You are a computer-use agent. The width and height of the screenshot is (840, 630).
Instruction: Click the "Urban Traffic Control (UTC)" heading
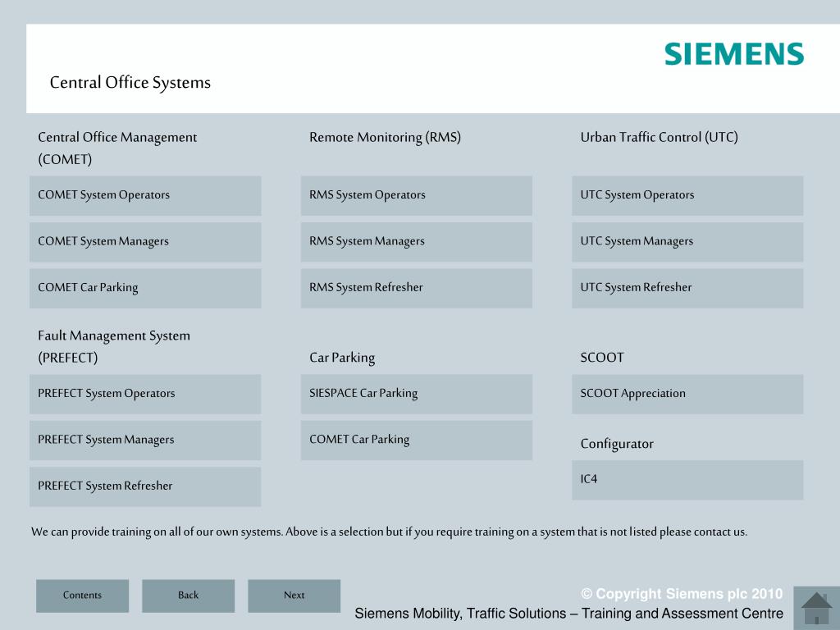click(659, 138)
